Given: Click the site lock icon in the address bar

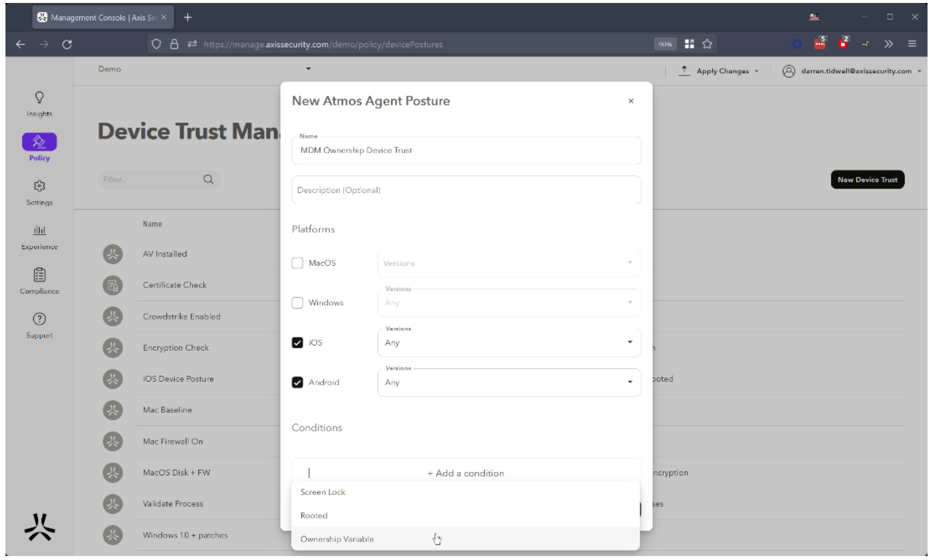Looking at the screenshot, I should [174, 44].
